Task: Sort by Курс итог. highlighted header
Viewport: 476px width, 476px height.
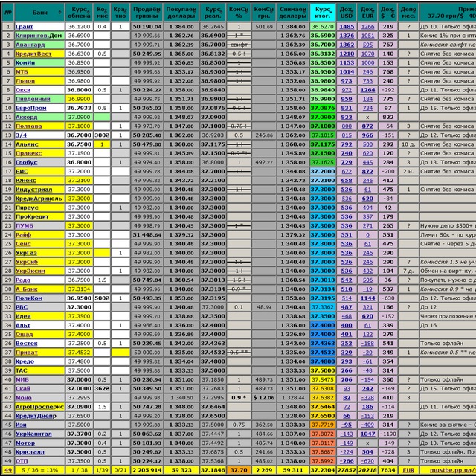Action: pos(322,13)
